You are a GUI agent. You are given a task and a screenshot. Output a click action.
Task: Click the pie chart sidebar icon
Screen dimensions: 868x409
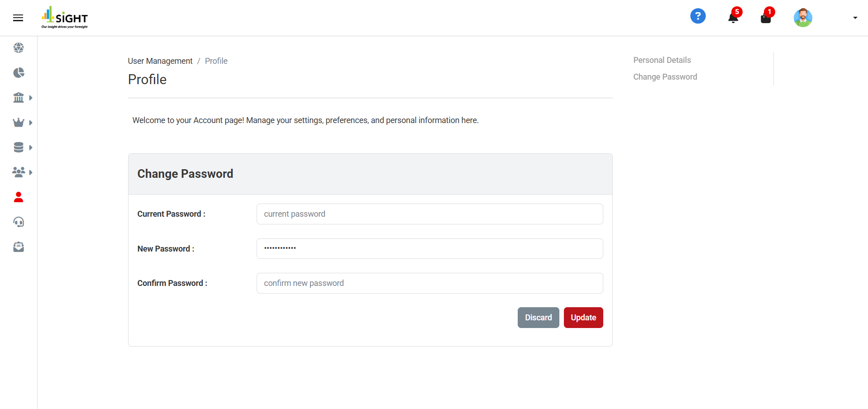pyautogui.click(x=19, y=73)
